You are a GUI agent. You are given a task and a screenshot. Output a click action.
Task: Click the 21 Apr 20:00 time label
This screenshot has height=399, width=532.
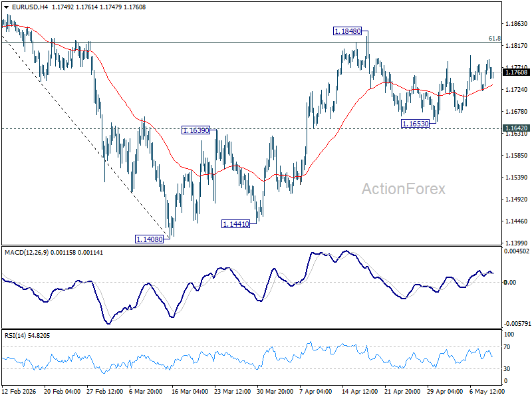(x=403, y=391)
